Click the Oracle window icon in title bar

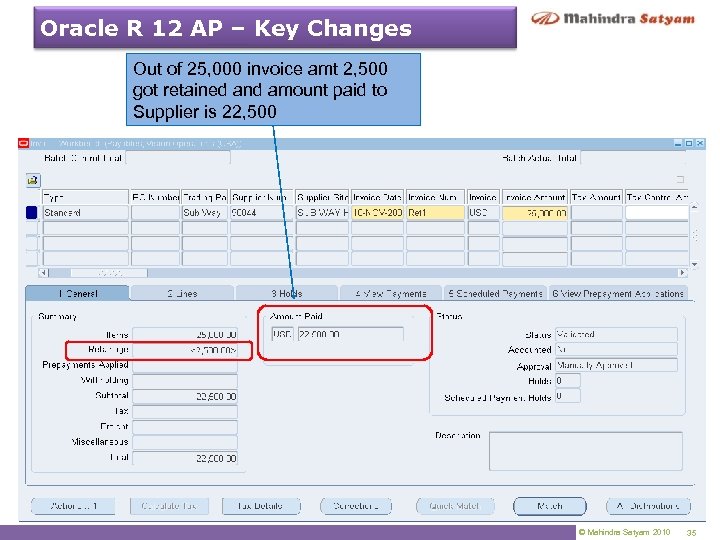24,143
